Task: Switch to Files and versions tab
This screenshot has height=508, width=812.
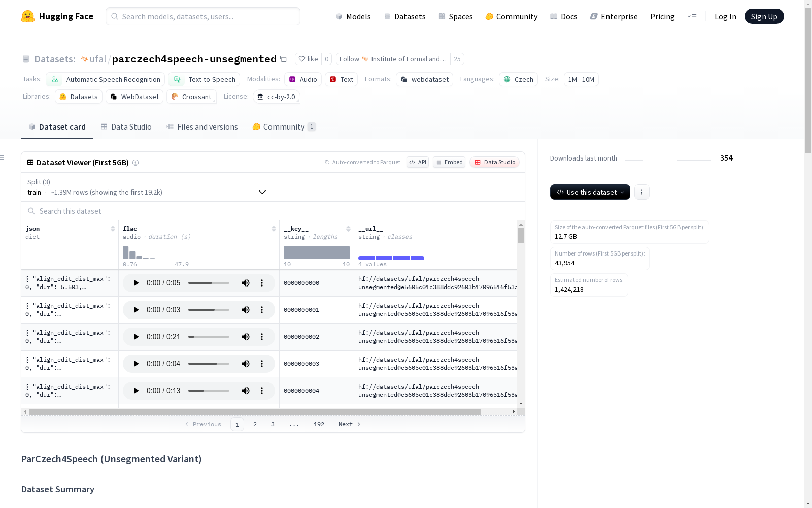Action: pos(202,127)
